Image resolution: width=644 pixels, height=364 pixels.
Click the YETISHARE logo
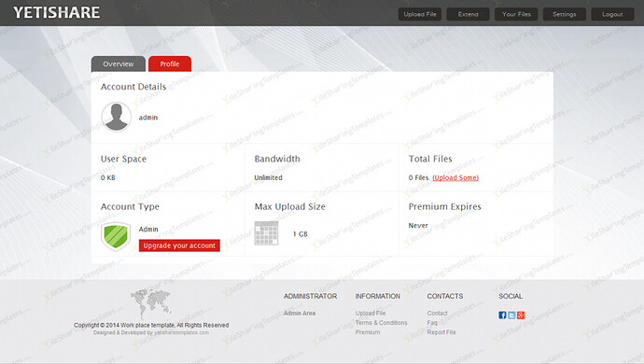pyautogui.click(x=57, y=12)
